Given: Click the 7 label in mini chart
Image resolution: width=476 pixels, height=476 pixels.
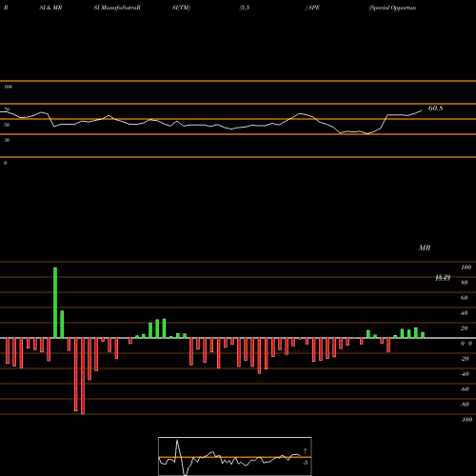Looking at the screenshot, I should pos(306,451).
